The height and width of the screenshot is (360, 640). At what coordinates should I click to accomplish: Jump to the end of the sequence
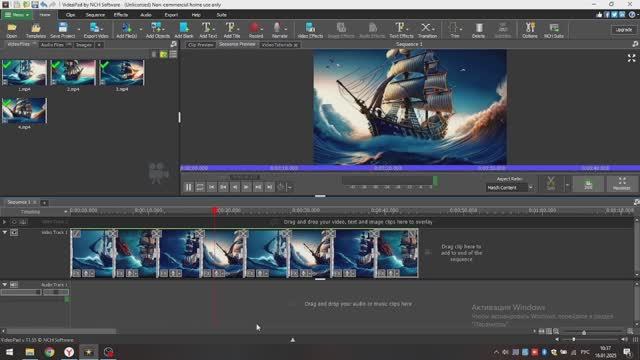[269, 187]
